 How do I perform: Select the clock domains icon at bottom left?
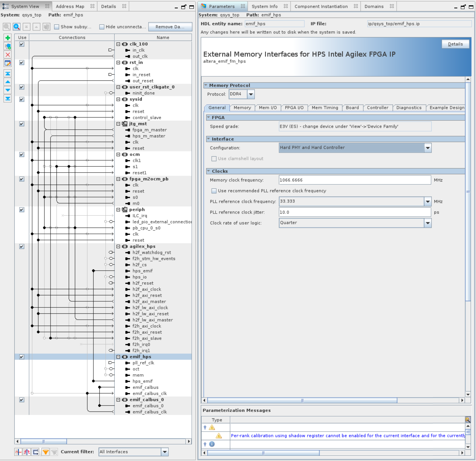coord(18,452)
